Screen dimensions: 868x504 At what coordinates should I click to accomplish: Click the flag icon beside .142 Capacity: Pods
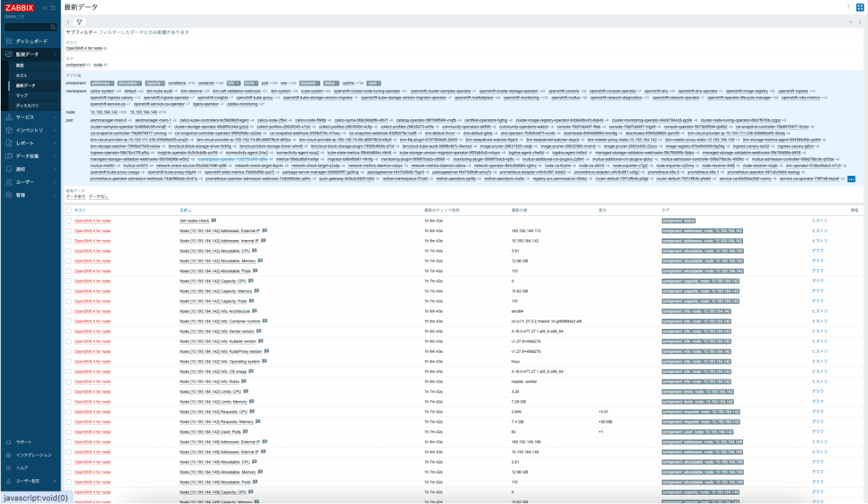(252, 301)
